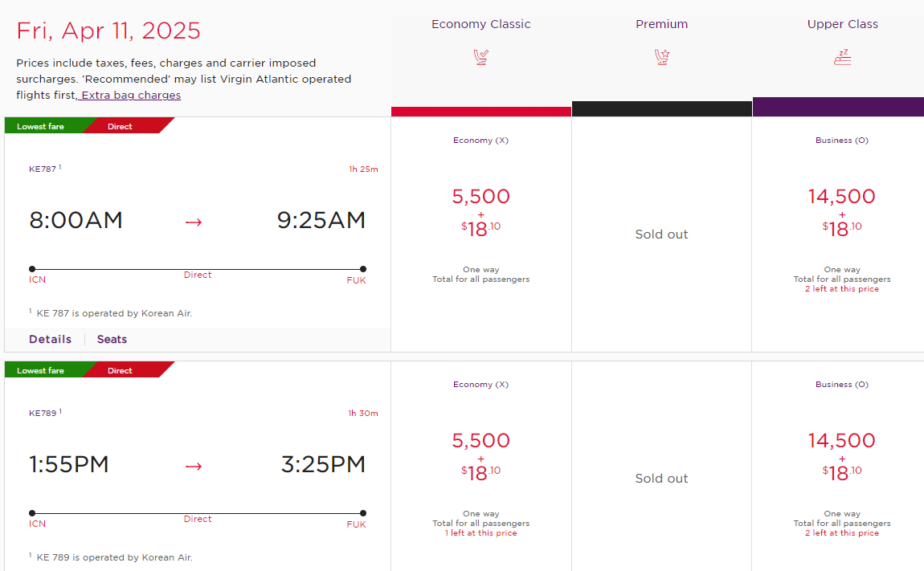The image size is (924, 571).
Task: Open Details for flight KE787
Action: point(50,340)
